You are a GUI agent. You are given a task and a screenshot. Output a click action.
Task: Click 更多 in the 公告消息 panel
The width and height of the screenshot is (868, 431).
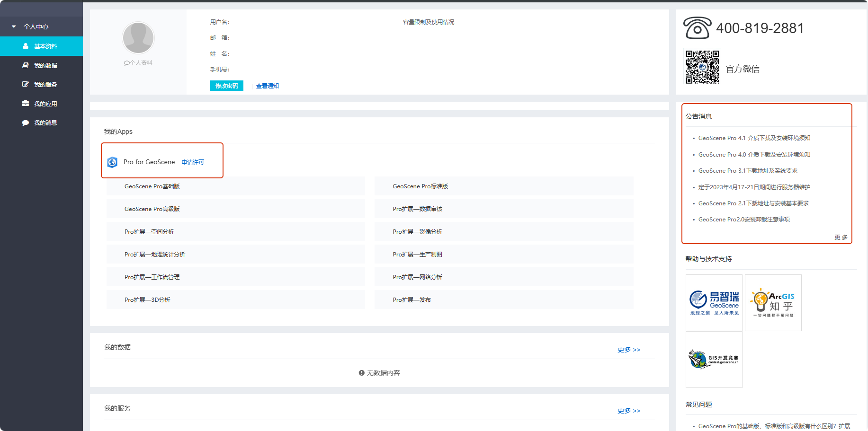point(841,237)
